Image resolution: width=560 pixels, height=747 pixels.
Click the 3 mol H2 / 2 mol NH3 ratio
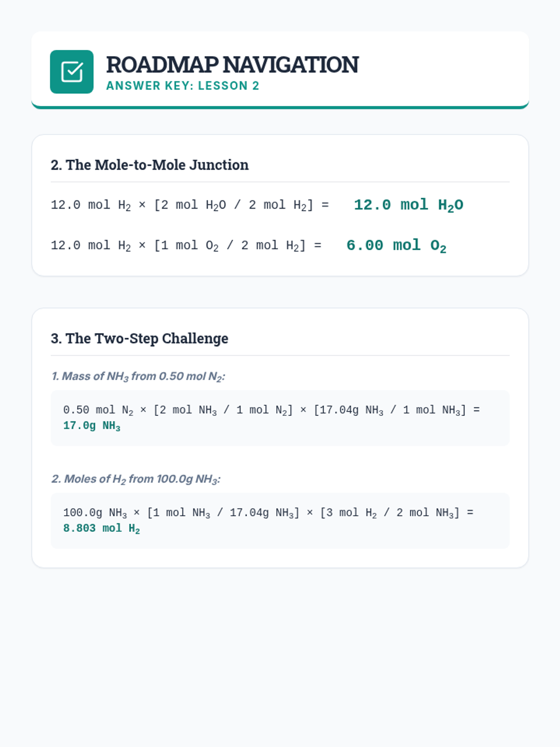pyautogui.click(x=390, y=513)
